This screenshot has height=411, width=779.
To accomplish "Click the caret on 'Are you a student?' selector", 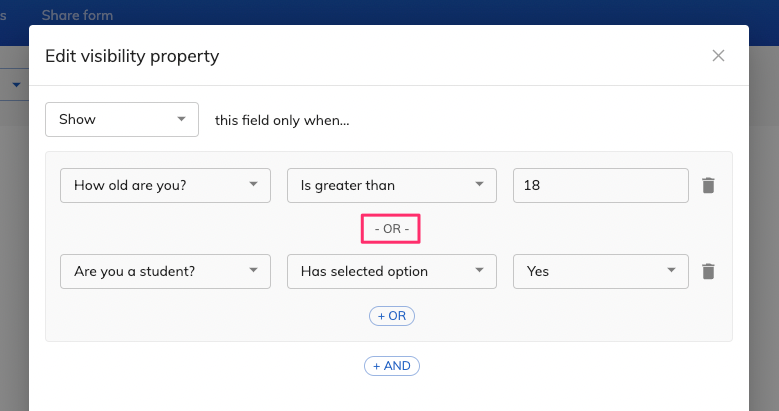I will tap(253, 270).
